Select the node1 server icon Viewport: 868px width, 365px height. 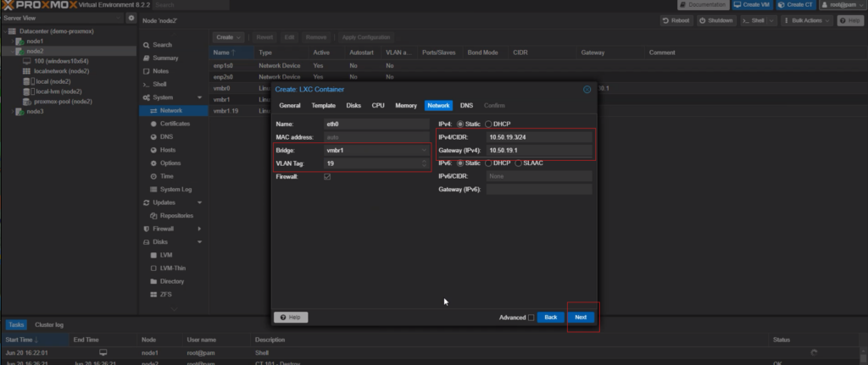(20, 41)
